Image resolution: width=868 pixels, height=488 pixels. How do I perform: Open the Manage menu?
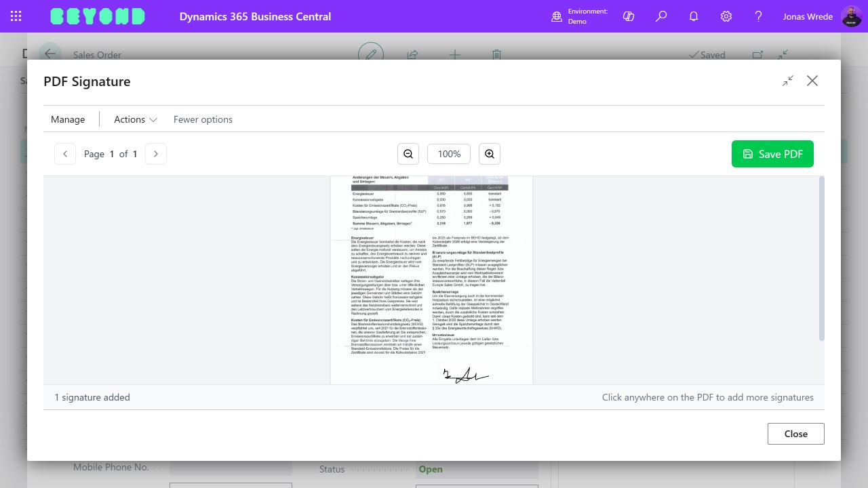pyautogui.click(x=68, y=119)
